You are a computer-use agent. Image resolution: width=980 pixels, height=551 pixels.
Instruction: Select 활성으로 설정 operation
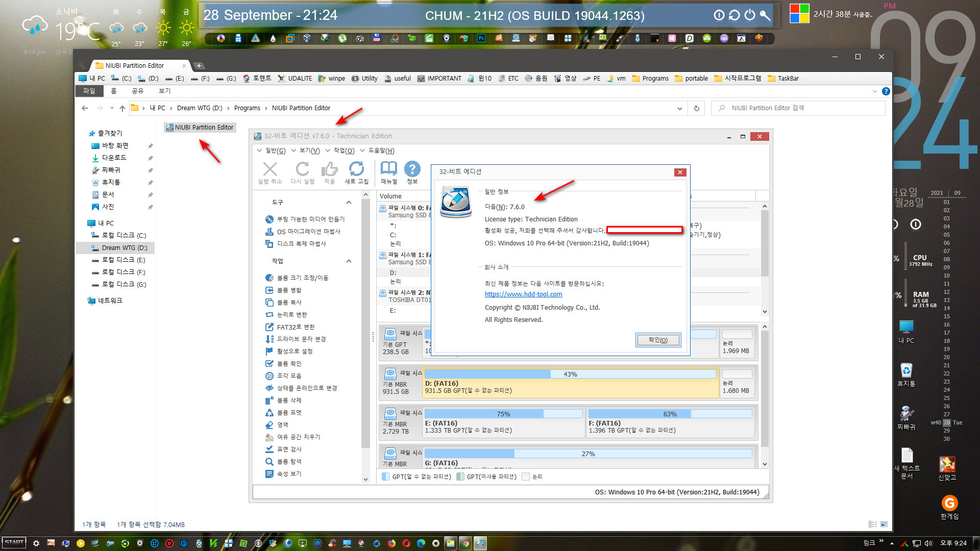pyautogui.click(x=289, y=352)
